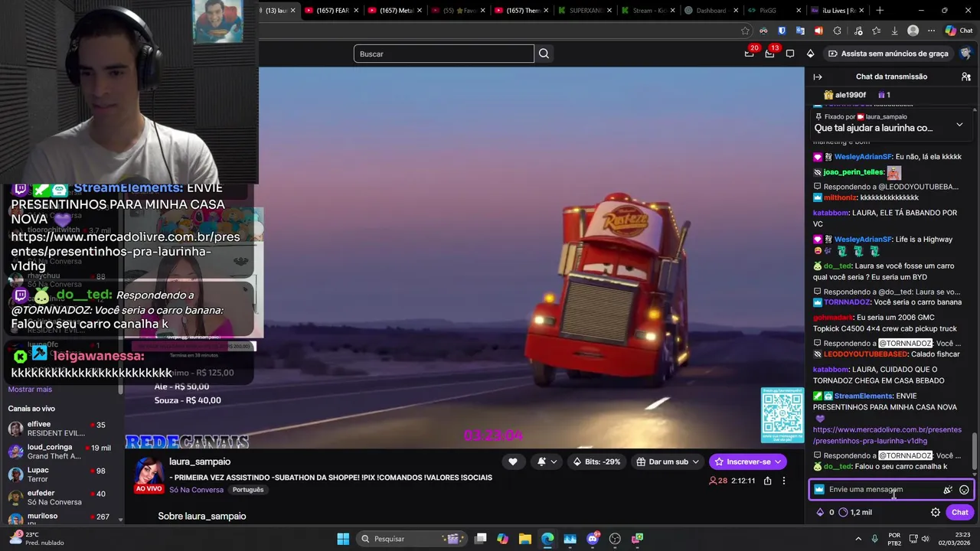Open notifications inbox icon with 13 badge
980x551 pixels.
pyautogui.click(x=769, y=54)
